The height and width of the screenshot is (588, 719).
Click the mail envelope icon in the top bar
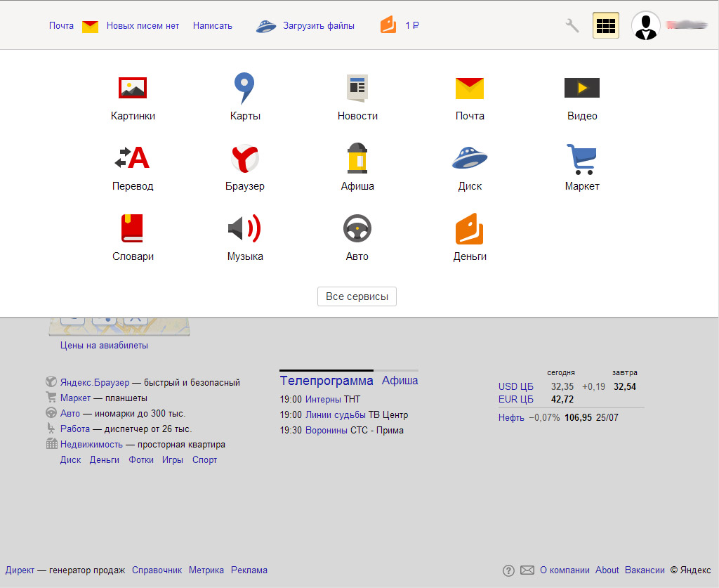pos(90,27)
